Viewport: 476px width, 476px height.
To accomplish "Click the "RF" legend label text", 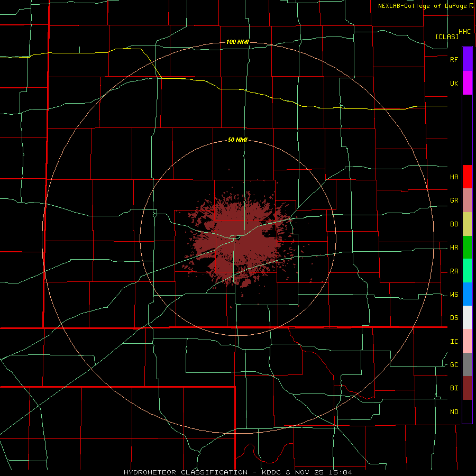I will 454,59.
